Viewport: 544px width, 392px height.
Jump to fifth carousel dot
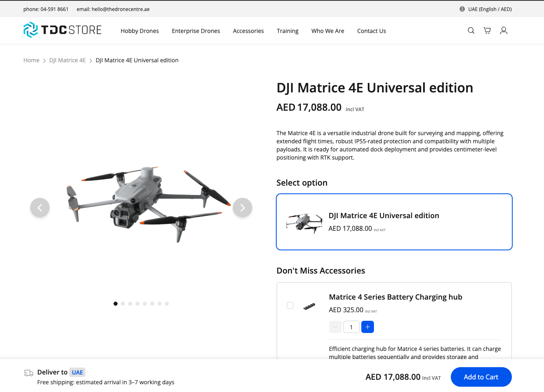click(145, 304)
